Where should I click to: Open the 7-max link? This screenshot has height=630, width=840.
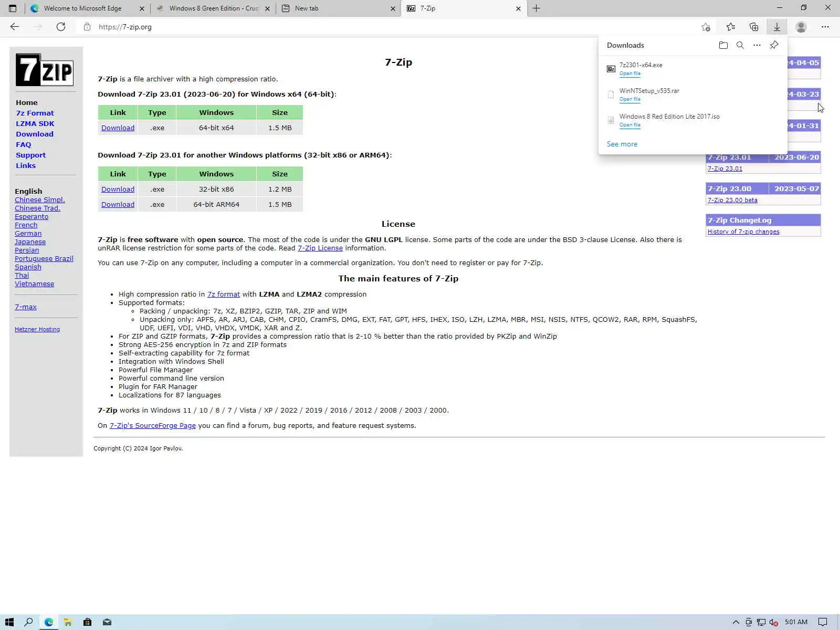[x=26, y=307]
